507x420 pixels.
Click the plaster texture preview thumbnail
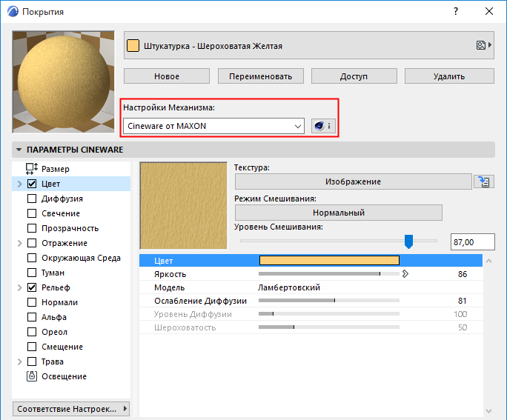click(183, 206)
